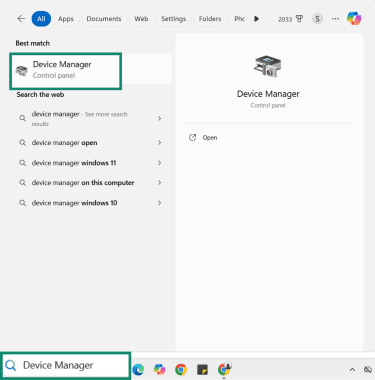This screenshot has width=375, height=380.
Task: Launch Copilot from the search header
Action: 354,18
